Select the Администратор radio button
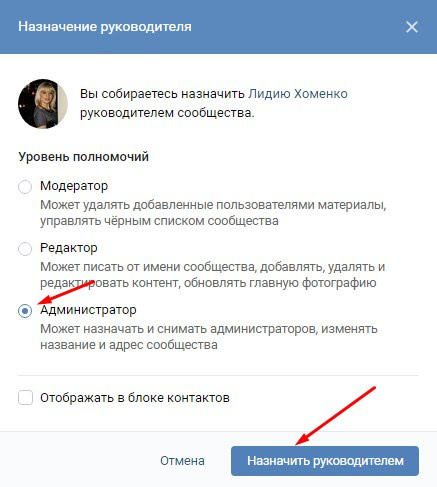 point(25,311)
